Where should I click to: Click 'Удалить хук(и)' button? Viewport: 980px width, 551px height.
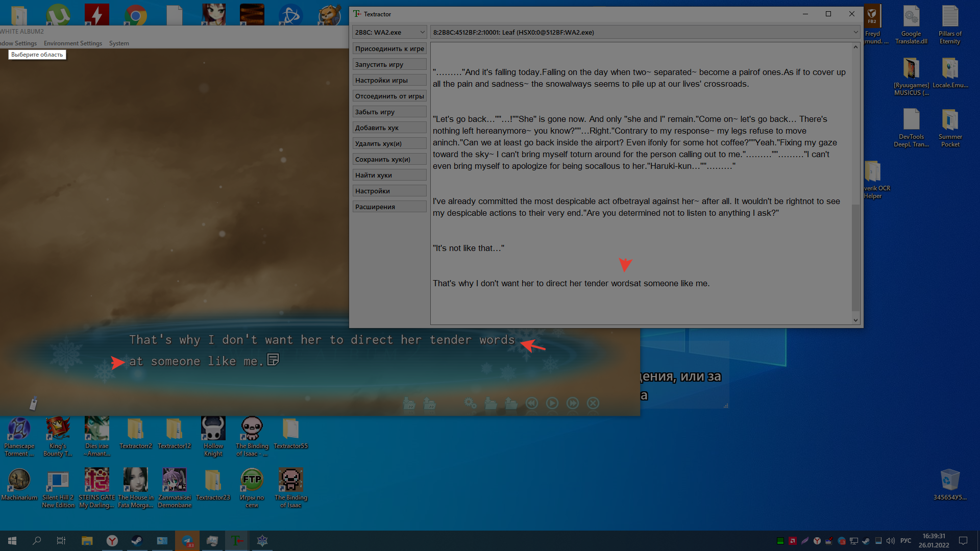point(389,143)
